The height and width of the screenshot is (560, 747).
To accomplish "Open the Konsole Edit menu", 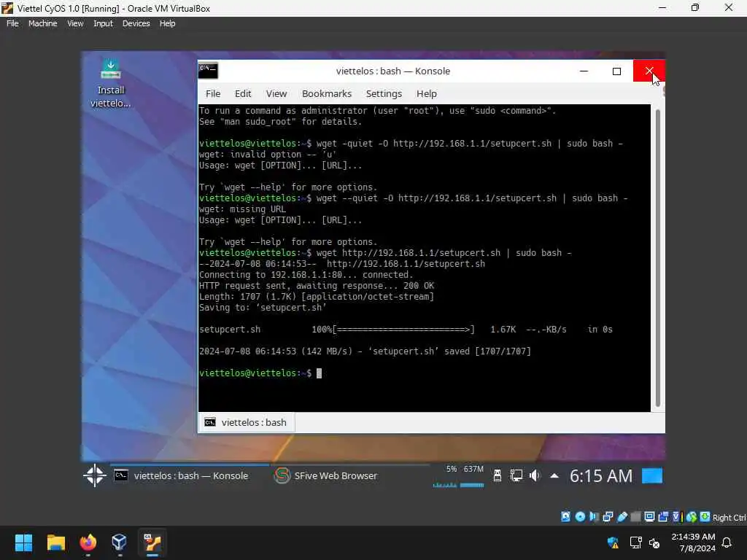I will pos(243,94).
